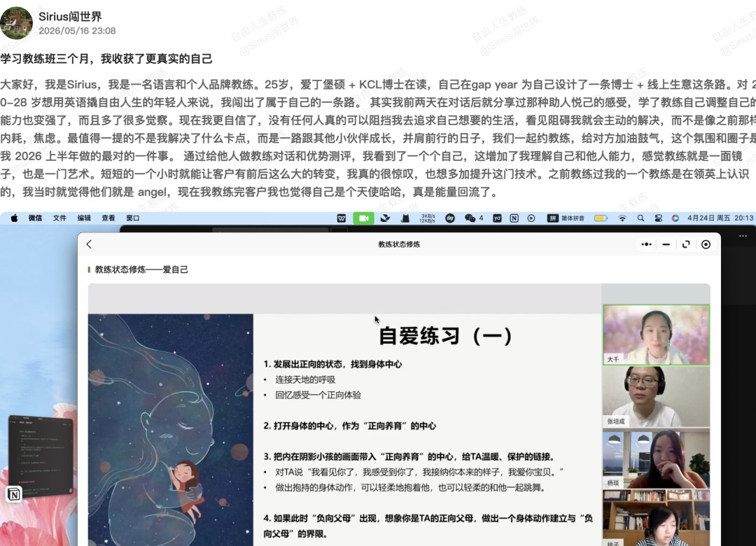Open the 微信 application menu
756x546 pixels.
point(35,218)
